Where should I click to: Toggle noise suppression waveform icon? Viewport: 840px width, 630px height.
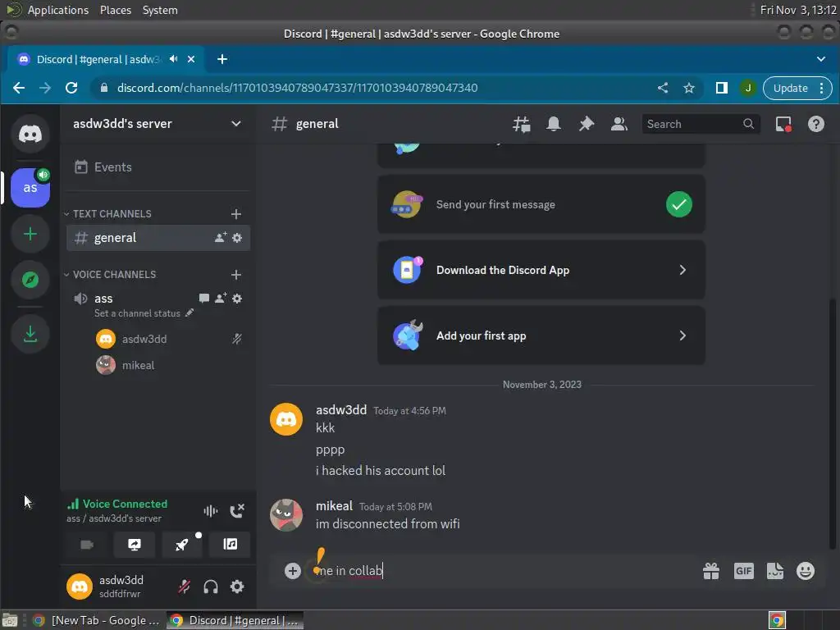click(x=211, y=510)
